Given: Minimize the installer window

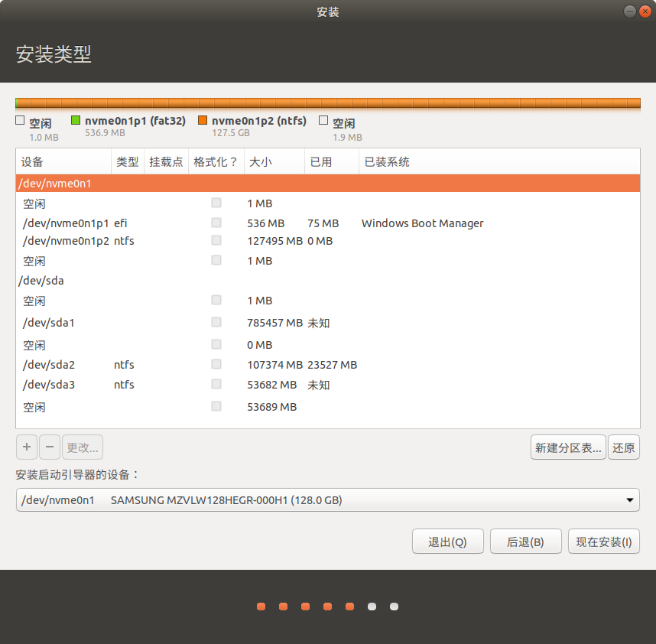Looking at the screenshot, I should pos(630,11).
